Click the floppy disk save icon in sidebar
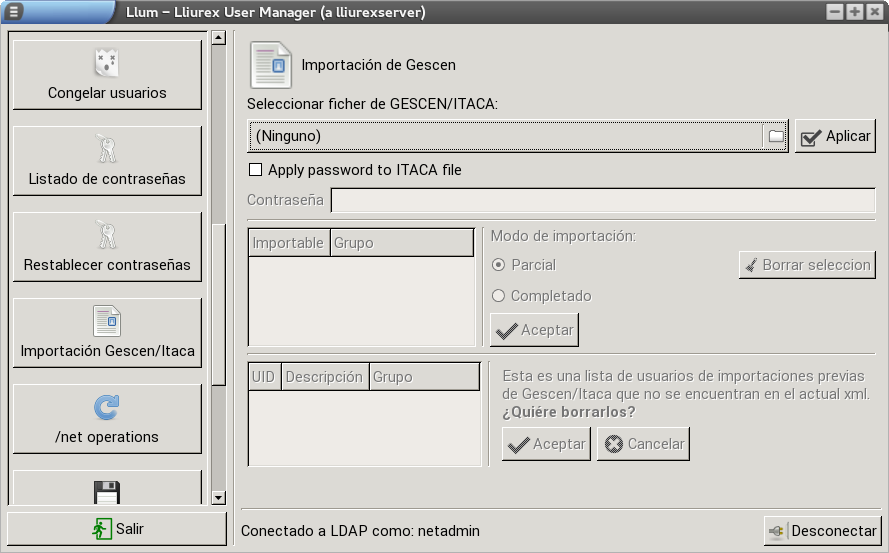The image size is (889, 553). tap(106, 493)
